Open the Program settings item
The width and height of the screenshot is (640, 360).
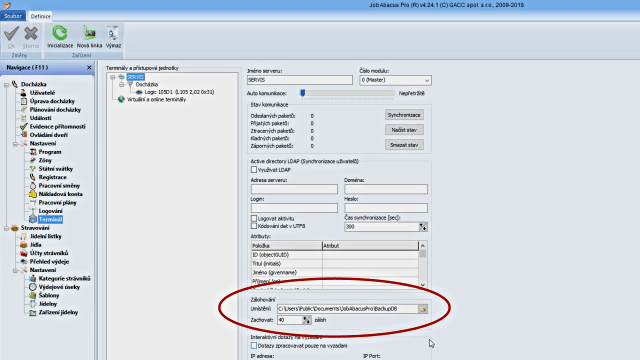[x=50, y=152]
